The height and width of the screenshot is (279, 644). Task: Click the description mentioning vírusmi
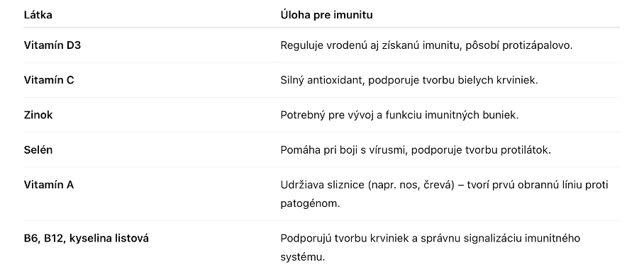click(416, 149)
